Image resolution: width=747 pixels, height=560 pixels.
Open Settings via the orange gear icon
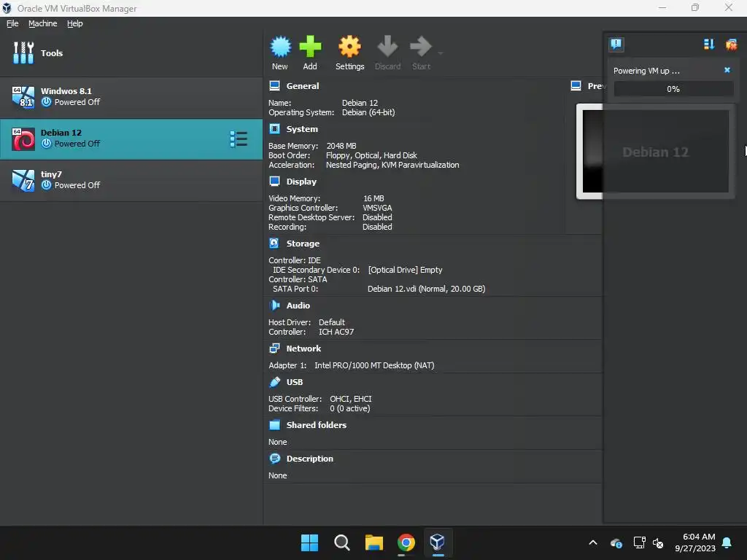point(349,47)
